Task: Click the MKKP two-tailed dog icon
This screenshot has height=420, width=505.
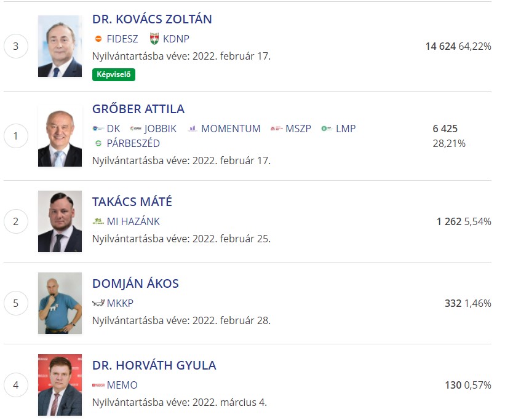Action: coord(98,303)
